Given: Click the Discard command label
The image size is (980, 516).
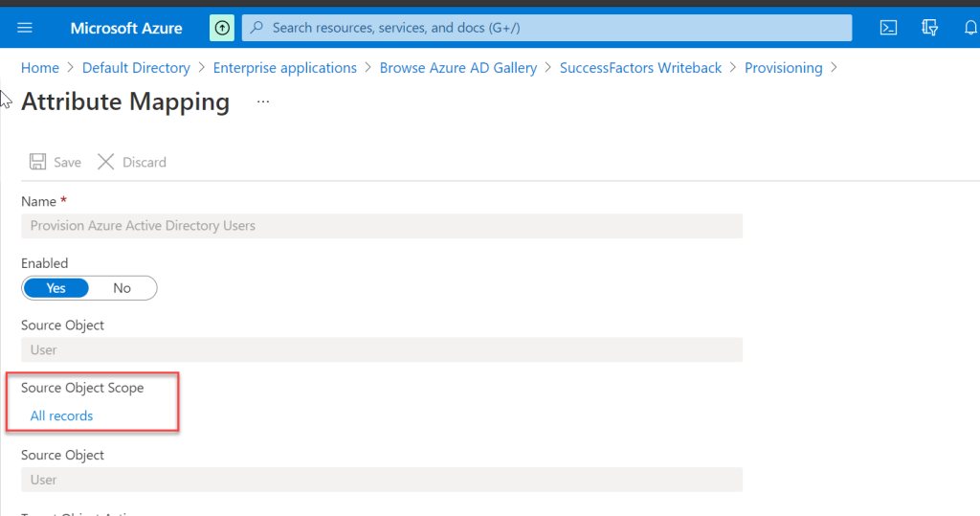Looking at the screenshot, I should pos(145,162).
